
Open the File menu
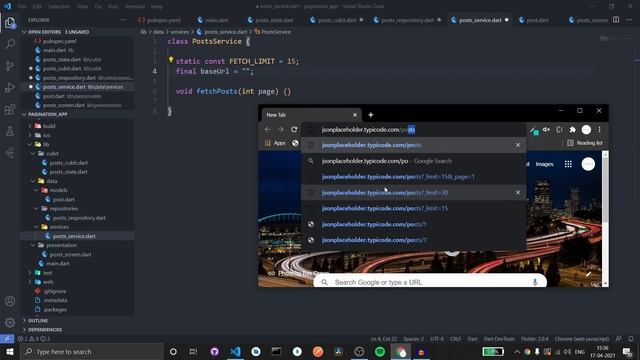click(x=22, y=6)
